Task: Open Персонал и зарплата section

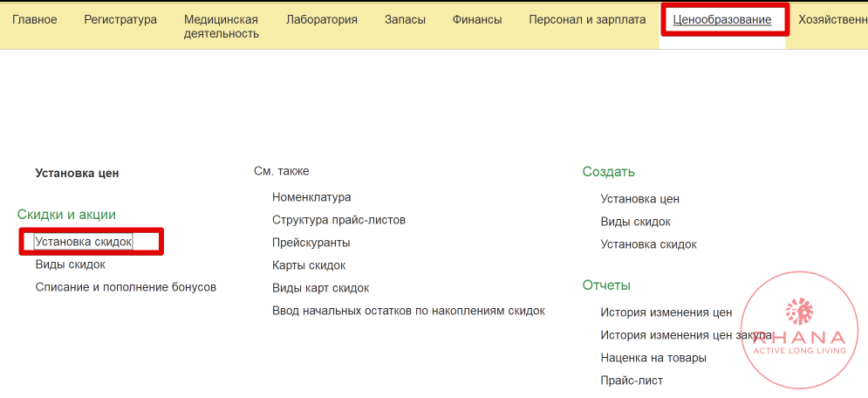Action: 587,20
